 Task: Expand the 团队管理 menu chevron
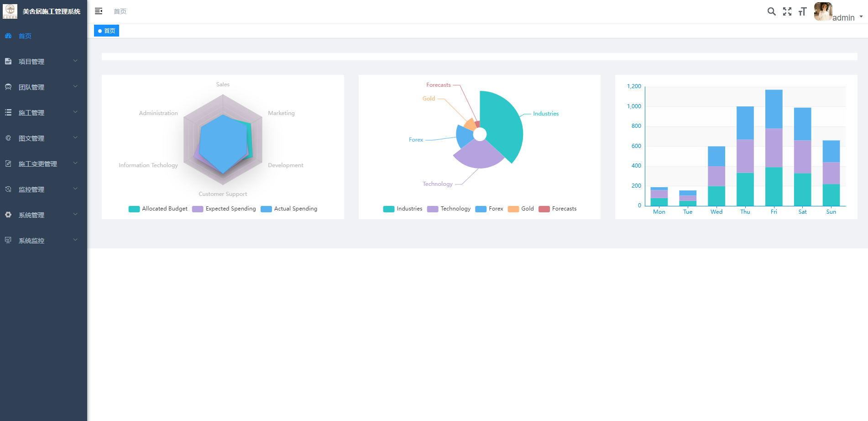click(75, 86)
